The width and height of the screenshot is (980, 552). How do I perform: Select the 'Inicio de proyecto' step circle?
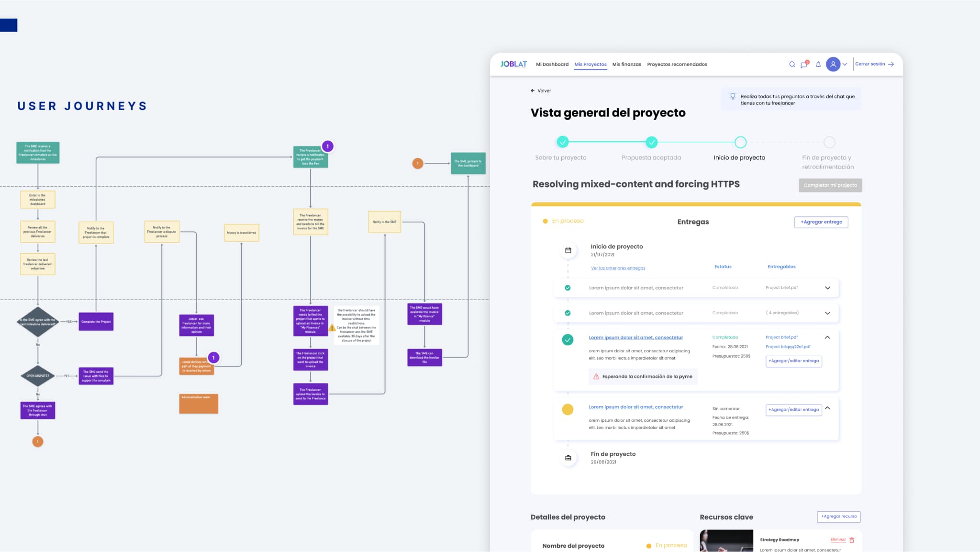pos(740,142)
